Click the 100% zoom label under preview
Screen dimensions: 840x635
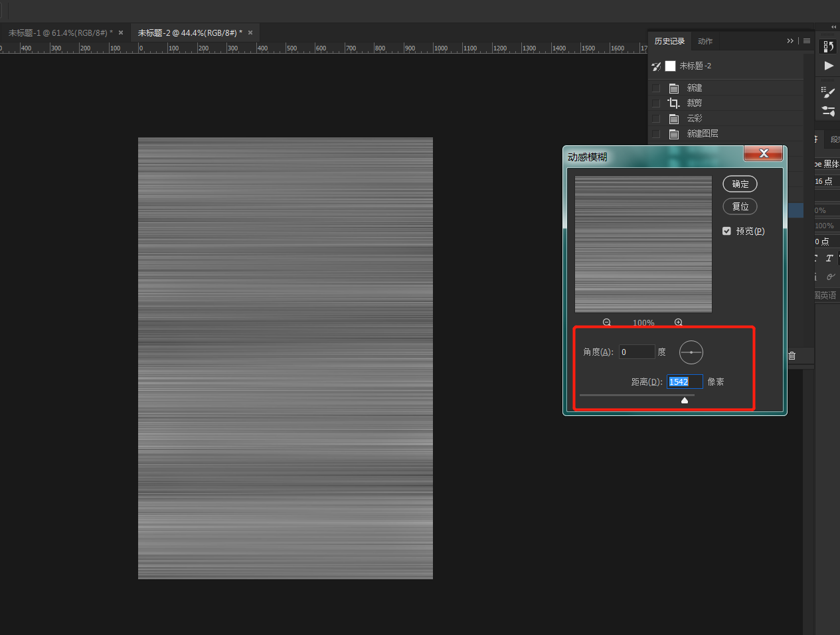click(643, 322)
